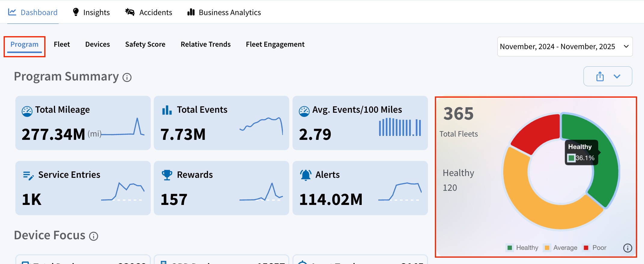Viewport: 644px width, 264px height.
Task: Click the Service Entries edit-list icon
Action: point(28,175)
